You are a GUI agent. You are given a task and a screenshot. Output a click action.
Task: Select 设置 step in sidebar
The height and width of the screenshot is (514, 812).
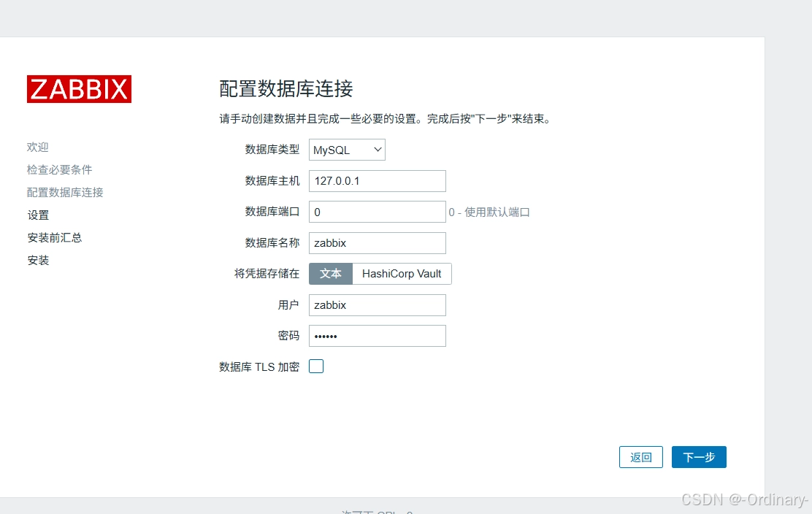(38, 215)
